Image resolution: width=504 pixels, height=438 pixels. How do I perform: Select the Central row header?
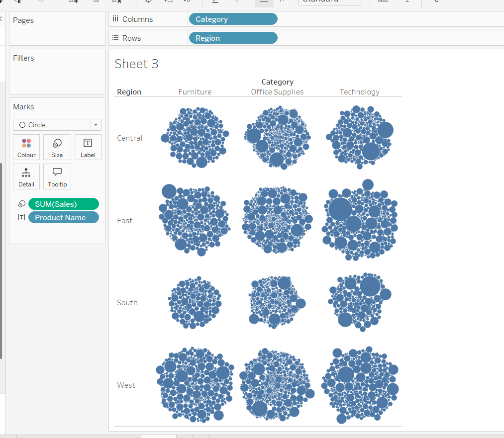tap(130, 138)
